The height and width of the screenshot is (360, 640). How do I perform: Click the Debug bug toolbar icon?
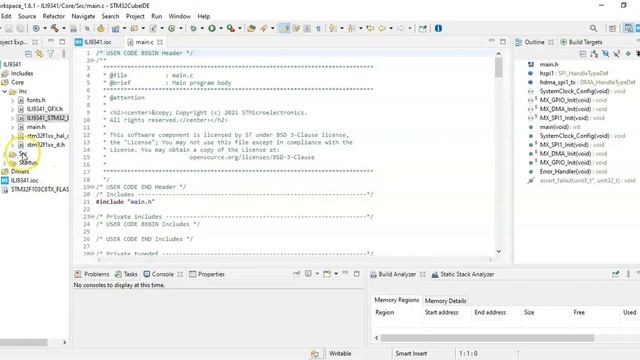click(x=193, y=28)
